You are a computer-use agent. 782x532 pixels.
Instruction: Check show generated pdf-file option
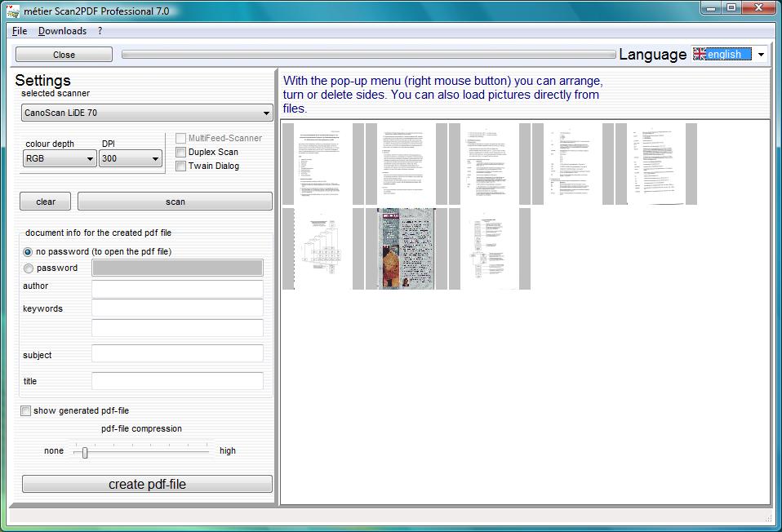[x=26, y=410]
